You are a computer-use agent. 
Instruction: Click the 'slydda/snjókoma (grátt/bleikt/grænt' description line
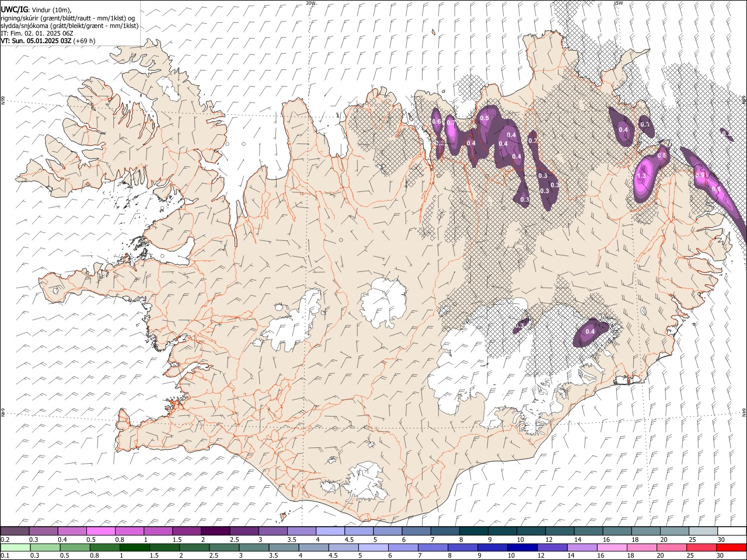[69, 26]
